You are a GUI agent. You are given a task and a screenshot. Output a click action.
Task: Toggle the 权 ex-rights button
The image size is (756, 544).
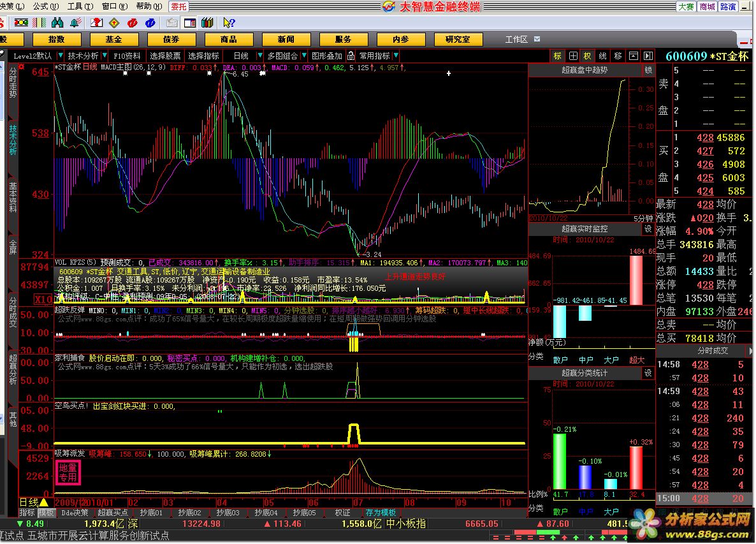pos(588,56)
